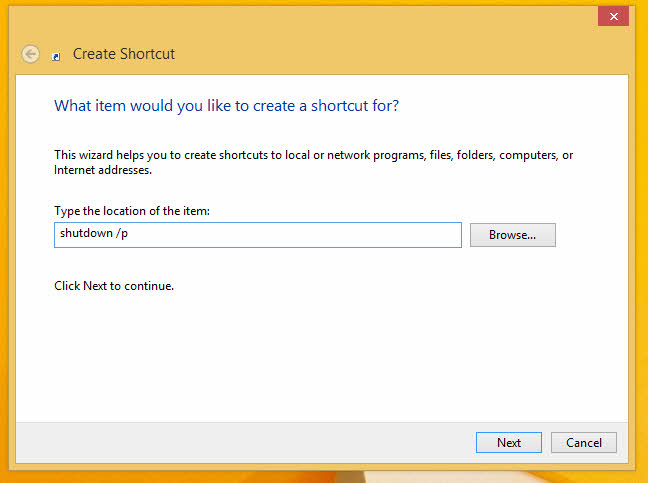The width and height of the screenshot is (648, 483).
Task: Click the header area right of 'Create Shortcut'
Action: point(400,54)
